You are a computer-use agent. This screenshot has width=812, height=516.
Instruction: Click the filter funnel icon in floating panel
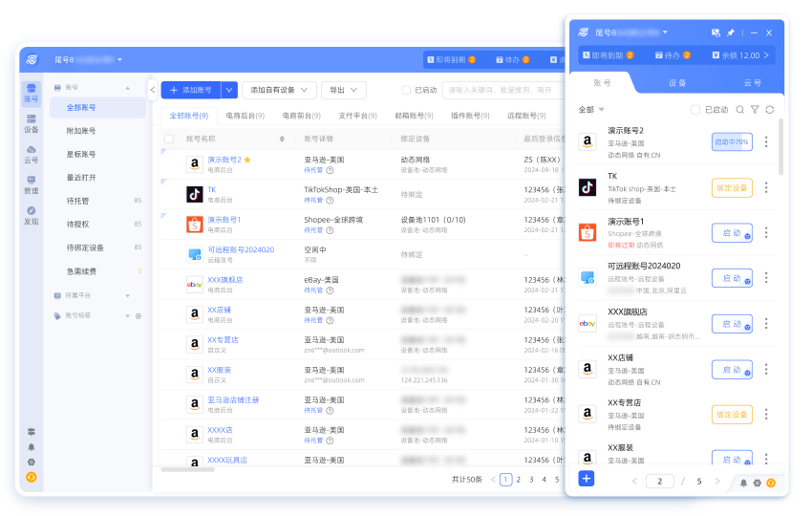pyautogui.click(x=755, y=110)
